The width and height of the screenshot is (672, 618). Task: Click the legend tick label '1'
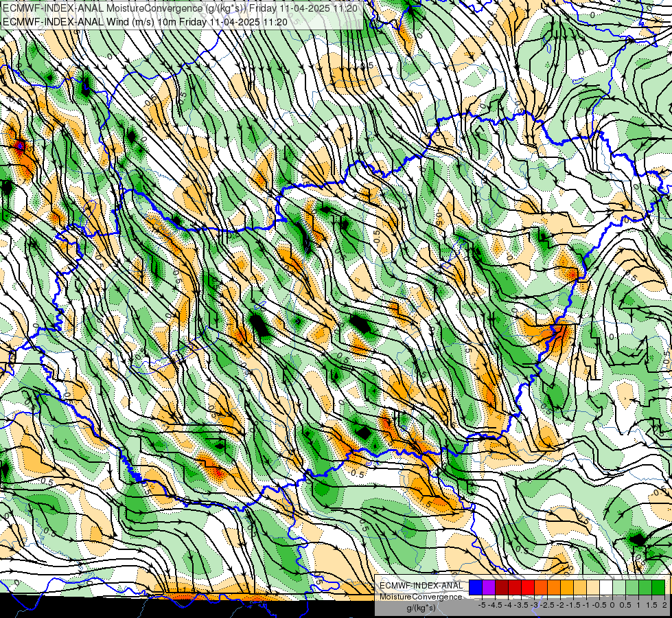(638, 605)
